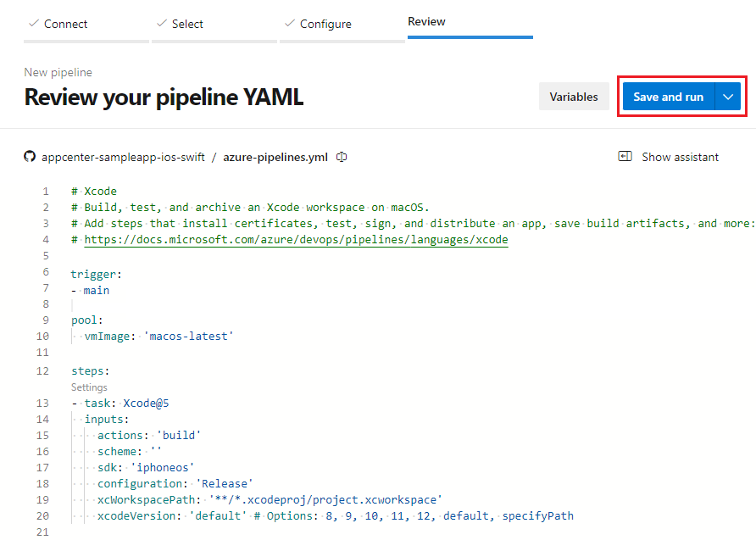This screenshot has height=540, width=756.
Task: Click line number 10 in the gutter
Action: point(42,336)
